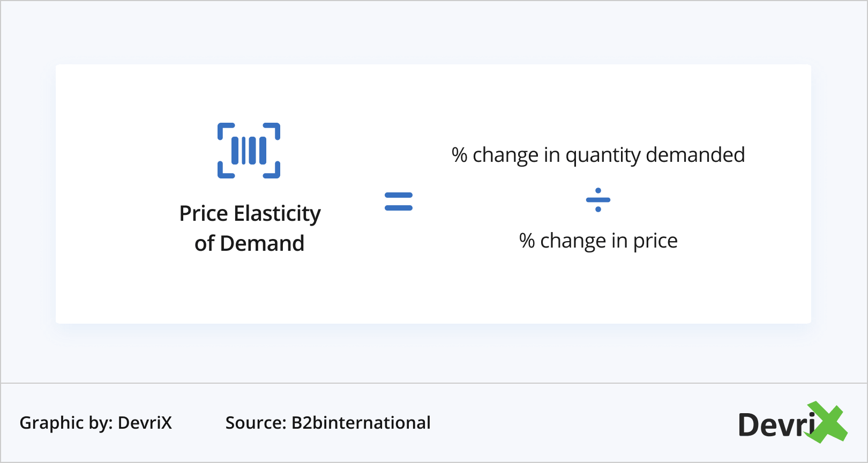This screenshot has width=868, height=463.
Task: Click the blue division symbol
Action: pos(598,200)
